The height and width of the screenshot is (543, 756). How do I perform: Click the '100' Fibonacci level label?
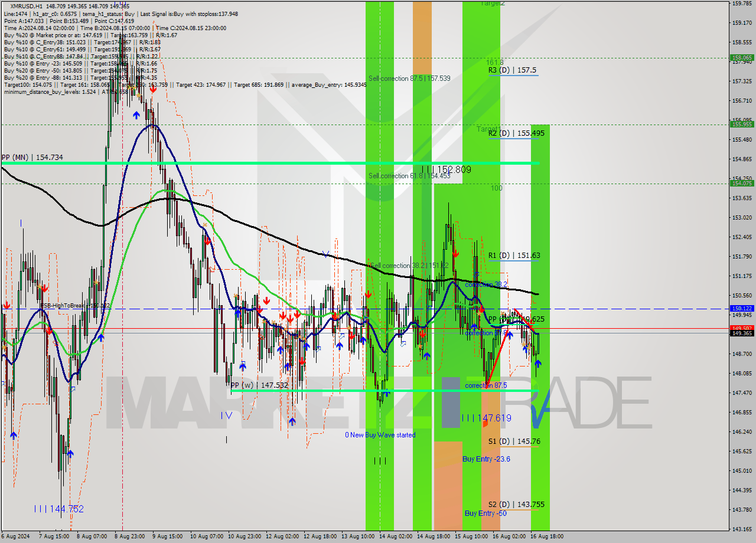[x=497, y=188]
